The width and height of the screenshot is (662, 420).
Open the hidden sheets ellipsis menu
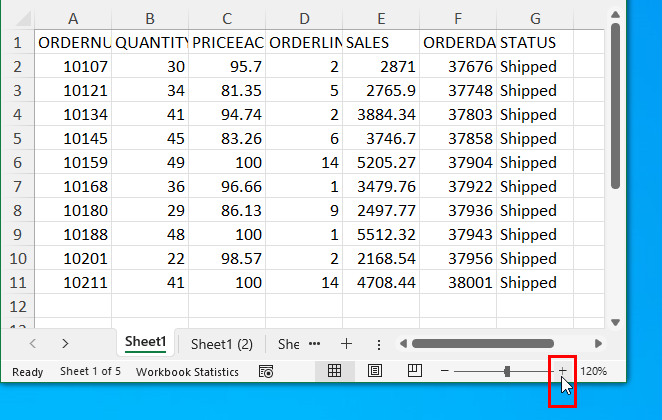(315, 344)
